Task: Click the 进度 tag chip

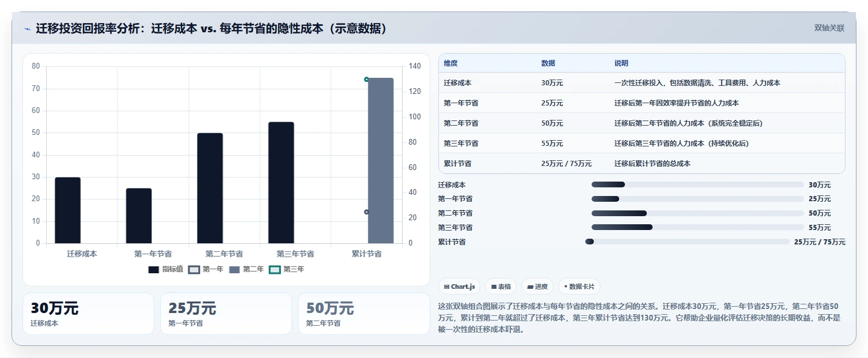Action: pyautogui.click(x=537, y=287)
